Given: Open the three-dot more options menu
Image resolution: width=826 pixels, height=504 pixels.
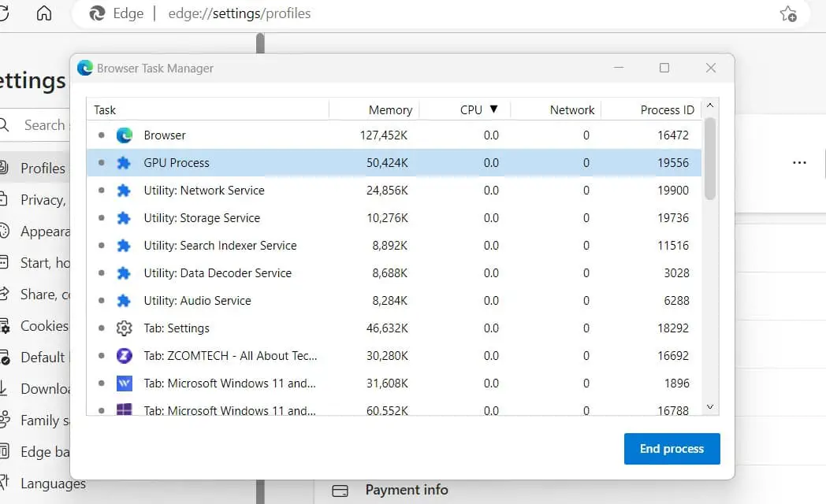Looking at the screenshot, I should click(799, 163).
